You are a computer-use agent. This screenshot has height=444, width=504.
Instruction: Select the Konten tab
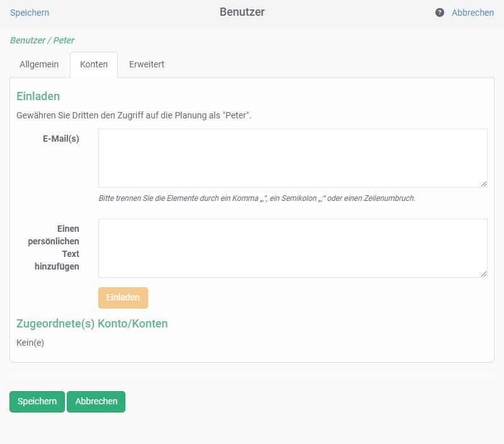94,64
